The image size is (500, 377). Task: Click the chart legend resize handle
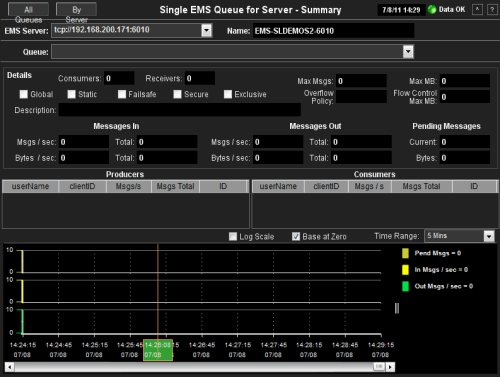tap(397, 308)
